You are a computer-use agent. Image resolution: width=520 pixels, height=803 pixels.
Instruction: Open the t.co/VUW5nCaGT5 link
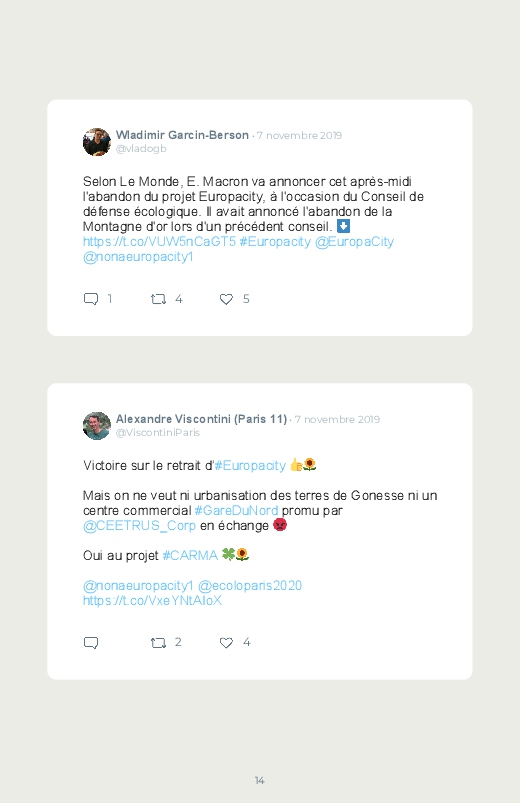pyautogui.click(x=159, y=242)
